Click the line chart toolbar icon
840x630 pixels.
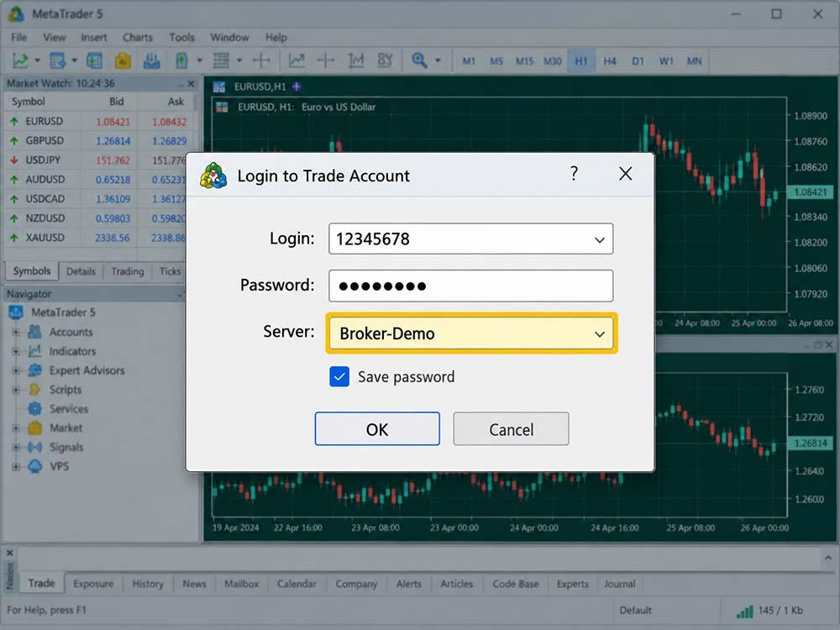point(297,60)
